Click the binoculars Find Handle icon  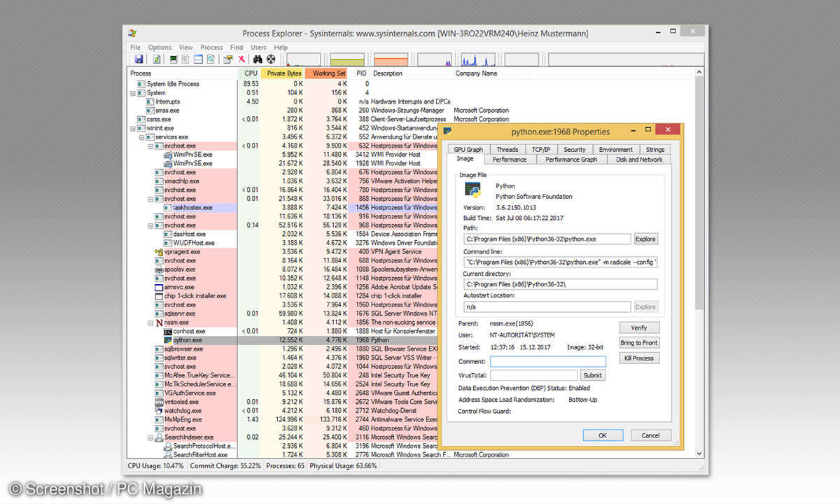click(x=258, y=59)
